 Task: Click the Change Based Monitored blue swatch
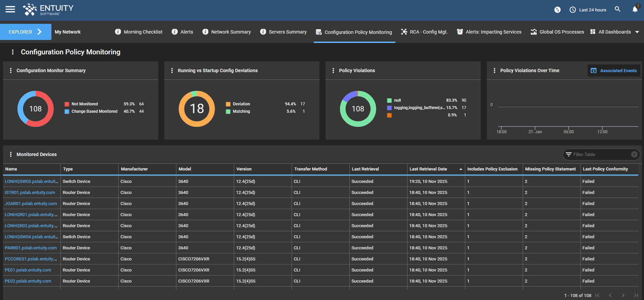(67, 111)
